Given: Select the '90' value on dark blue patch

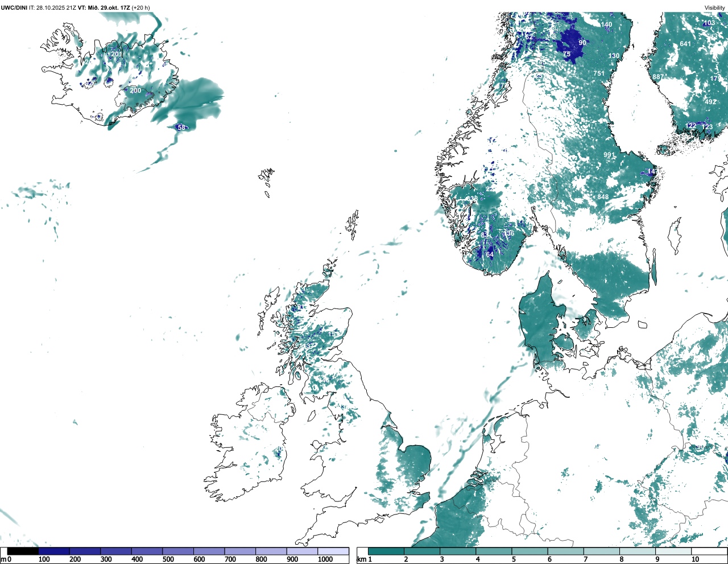Looking at the screenshot, I should tap(582, 43).
